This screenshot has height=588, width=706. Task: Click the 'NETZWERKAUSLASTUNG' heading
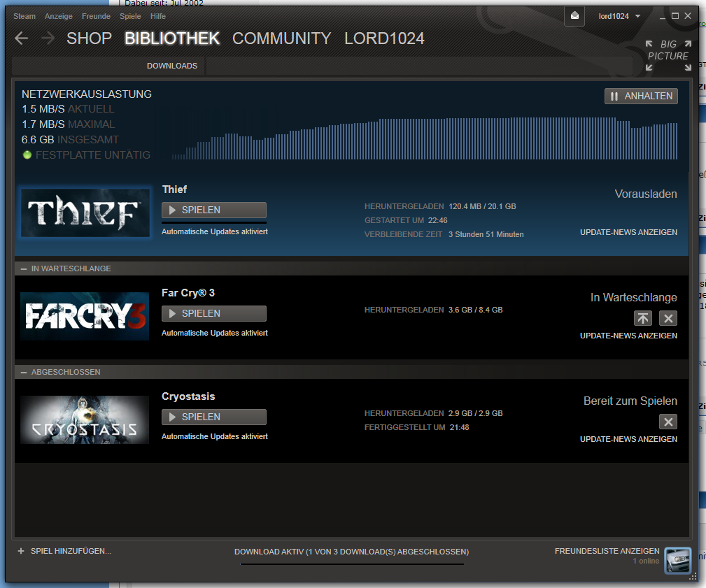pyautogui.click(x=87, y=94)
